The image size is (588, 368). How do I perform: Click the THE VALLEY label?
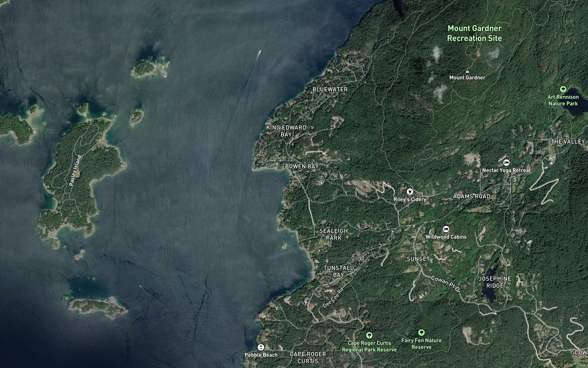(568, 142)
